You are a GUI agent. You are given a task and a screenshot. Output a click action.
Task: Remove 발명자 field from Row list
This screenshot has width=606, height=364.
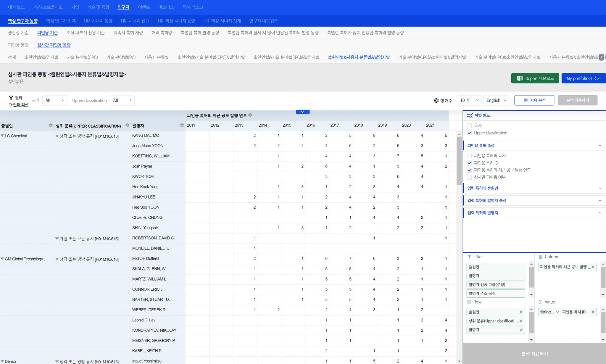point(521,330)
